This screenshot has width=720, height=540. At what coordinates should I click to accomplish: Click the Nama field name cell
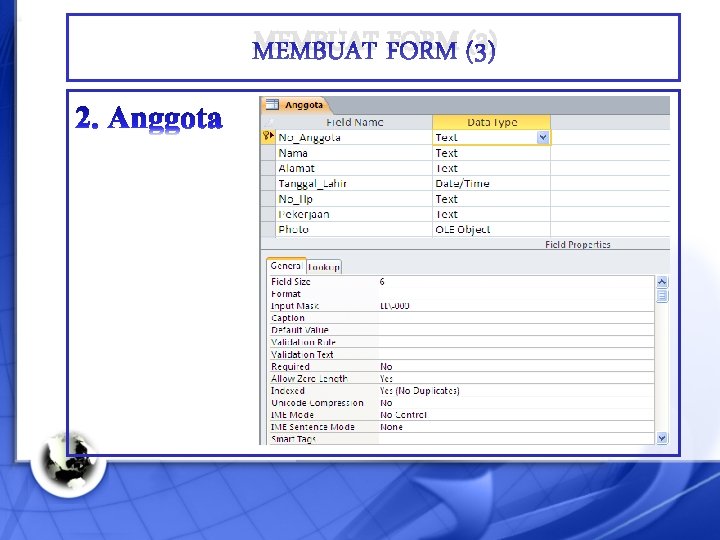tap(354, 153)
